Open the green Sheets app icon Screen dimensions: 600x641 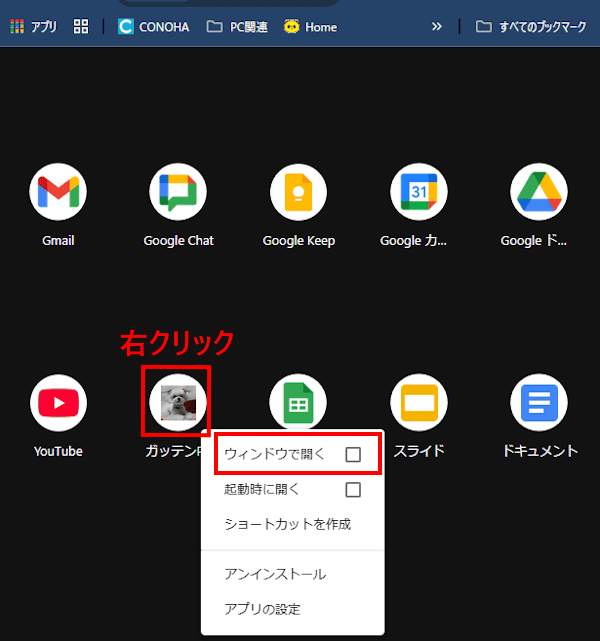[298, 402]
